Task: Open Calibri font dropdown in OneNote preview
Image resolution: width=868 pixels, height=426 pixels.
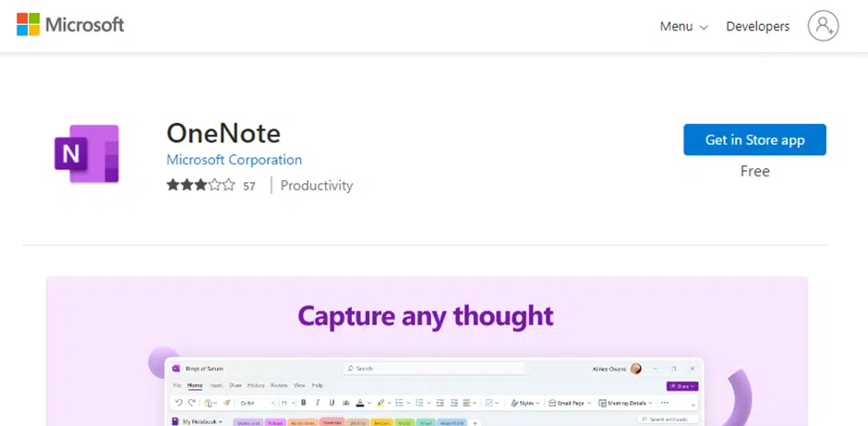Action: click(257, 403)
